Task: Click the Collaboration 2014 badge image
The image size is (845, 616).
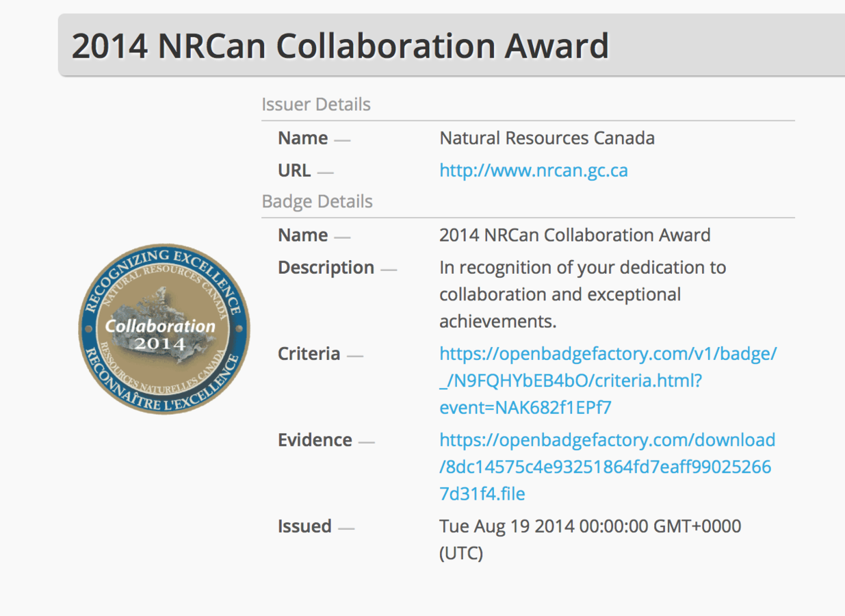Action: pos(164,329)
